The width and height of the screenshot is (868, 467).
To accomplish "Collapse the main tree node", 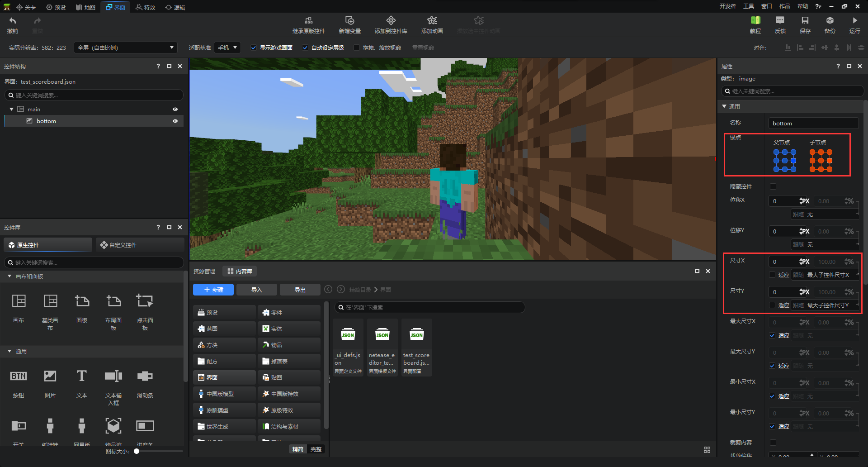I will pos(12,109).
